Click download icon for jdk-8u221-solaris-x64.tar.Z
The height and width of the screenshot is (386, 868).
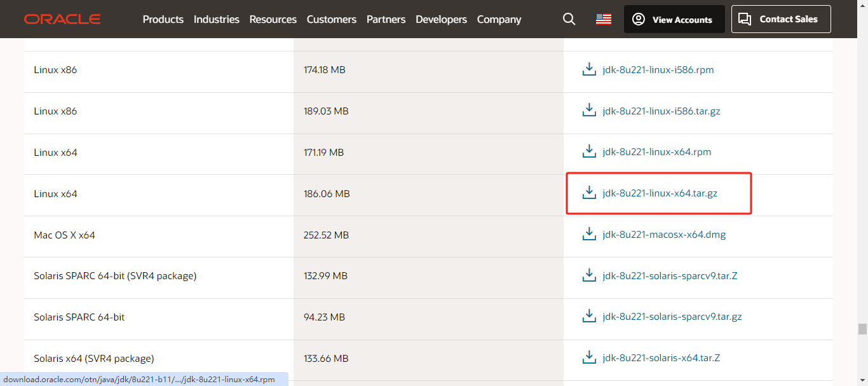click(589, 358)
